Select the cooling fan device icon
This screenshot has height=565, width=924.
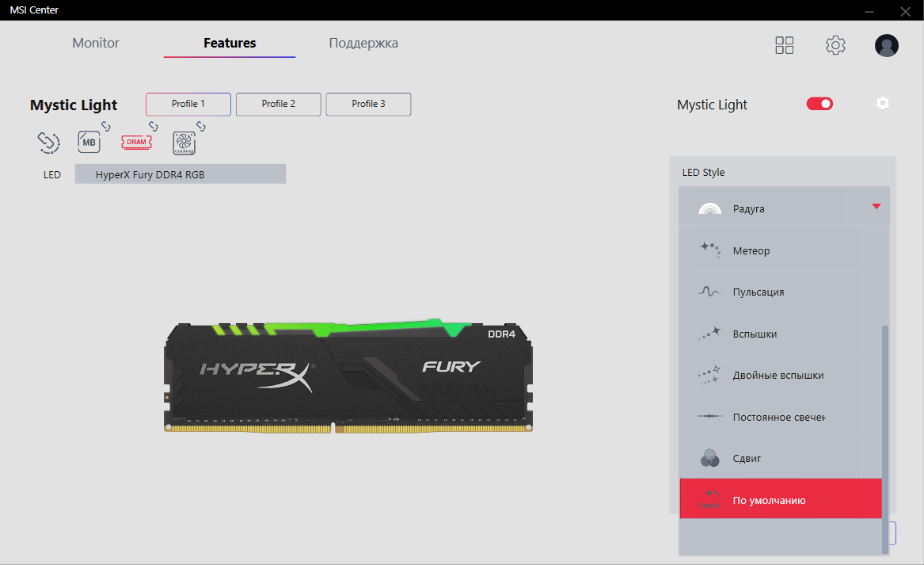coord(184,143)
